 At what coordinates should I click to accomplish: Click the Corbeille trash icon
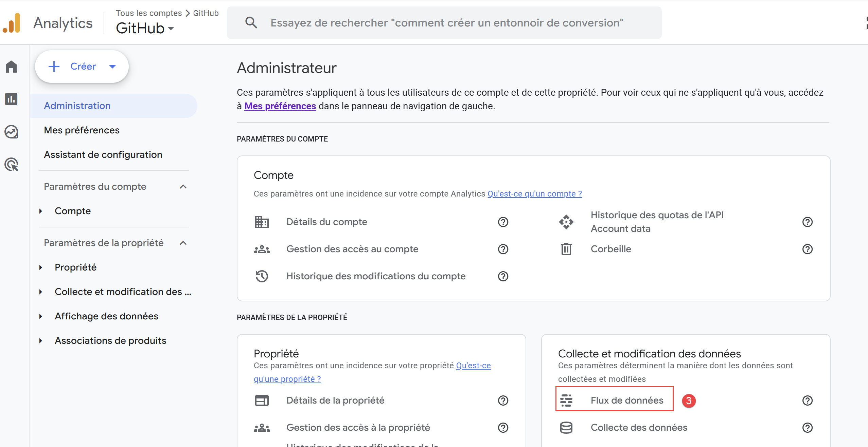(x=566, y=249)
